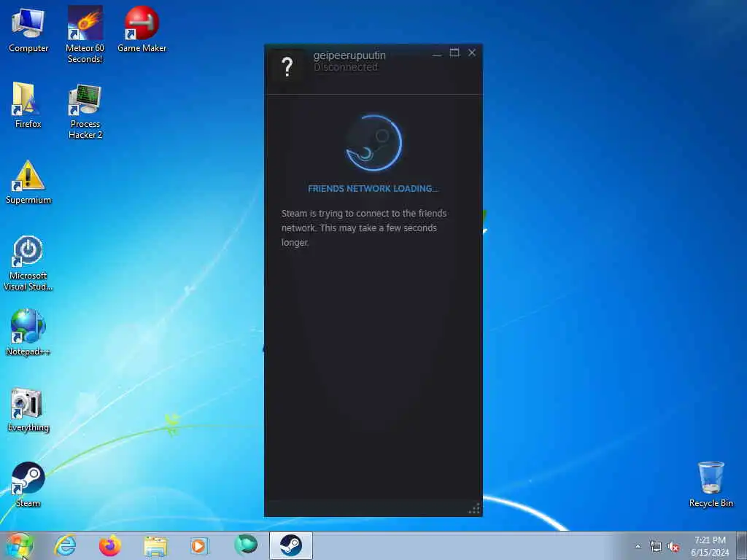747x560 pixels.
Task: Open the clock showing 7:21 PM
Action: 710,546
